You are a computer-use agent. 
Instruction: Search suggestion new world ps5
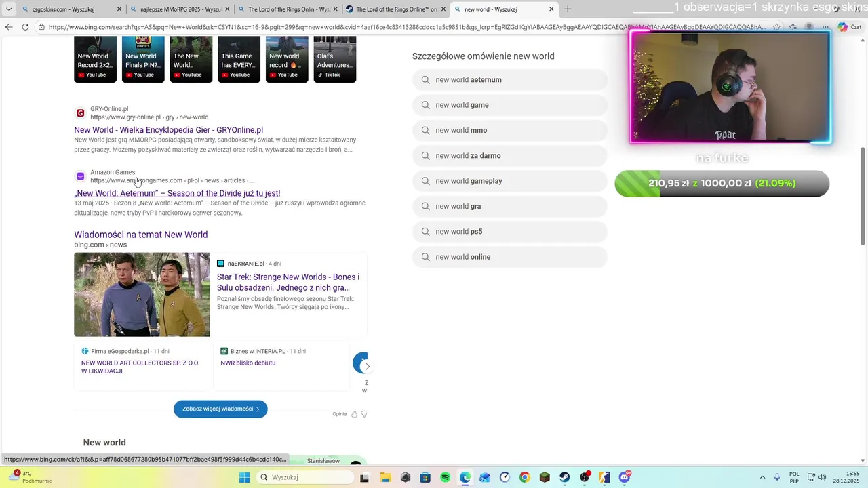510,232
